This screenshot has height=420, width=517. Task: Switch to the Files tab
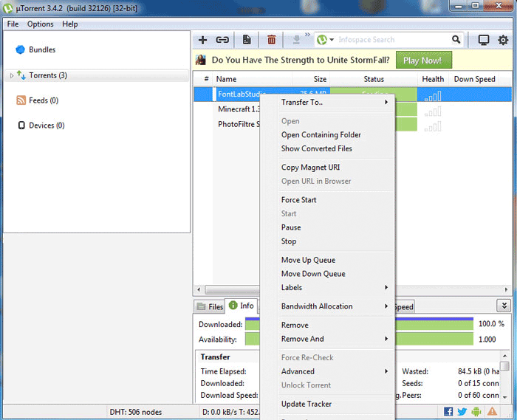[210, 307]
